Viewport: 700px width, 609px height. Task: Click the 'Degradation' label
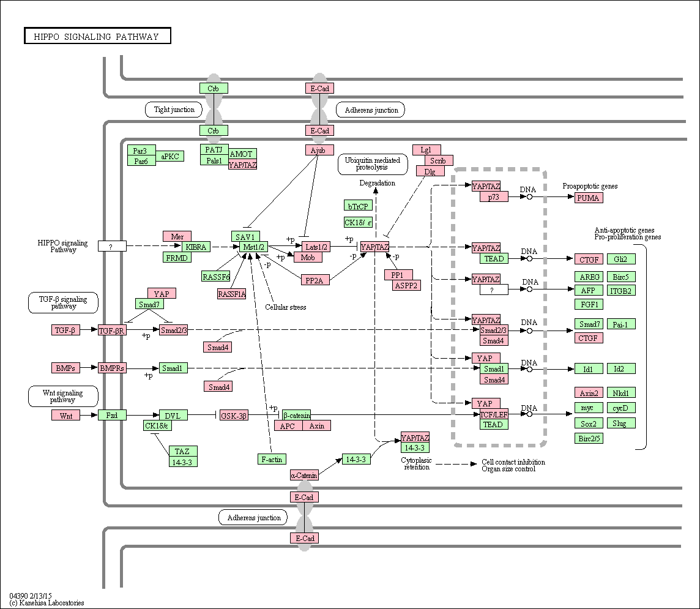tap(378, 183)
